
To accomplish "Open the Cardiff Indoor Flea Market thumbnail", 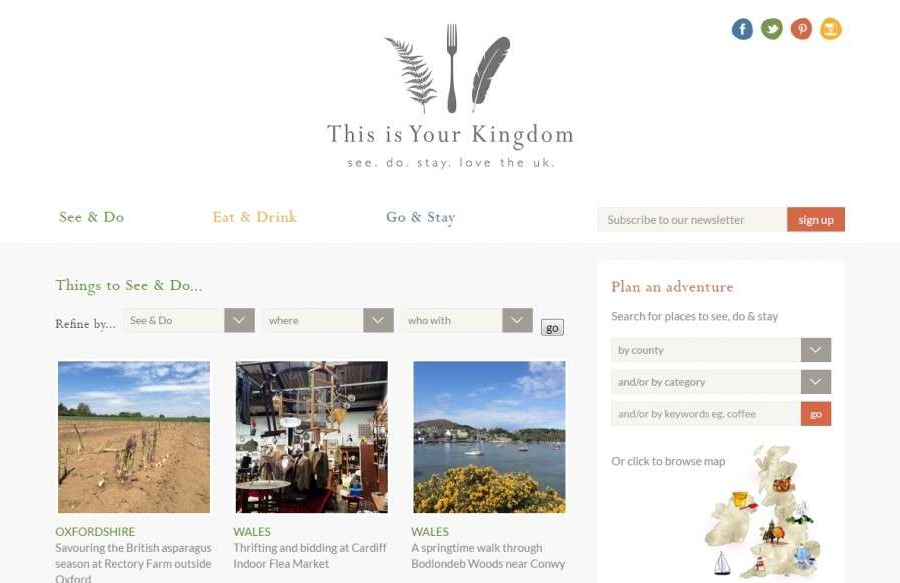I will 312,437.
